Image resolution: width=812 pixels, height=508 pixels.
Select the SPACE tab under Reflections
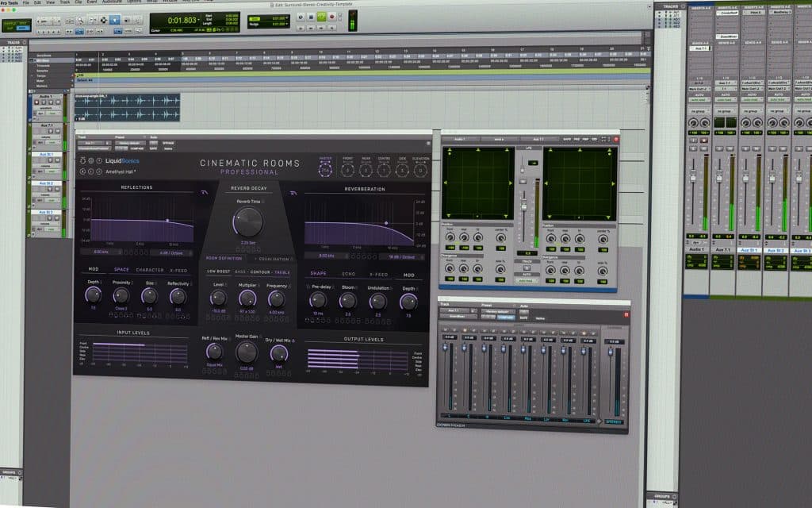click(121, 270)
